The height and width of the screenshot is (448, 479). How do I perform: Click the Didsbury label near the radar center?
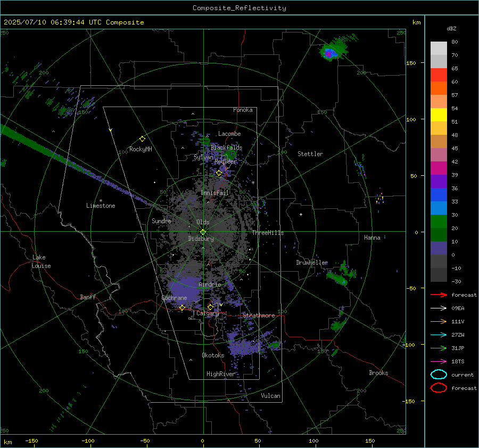(201, 239)
